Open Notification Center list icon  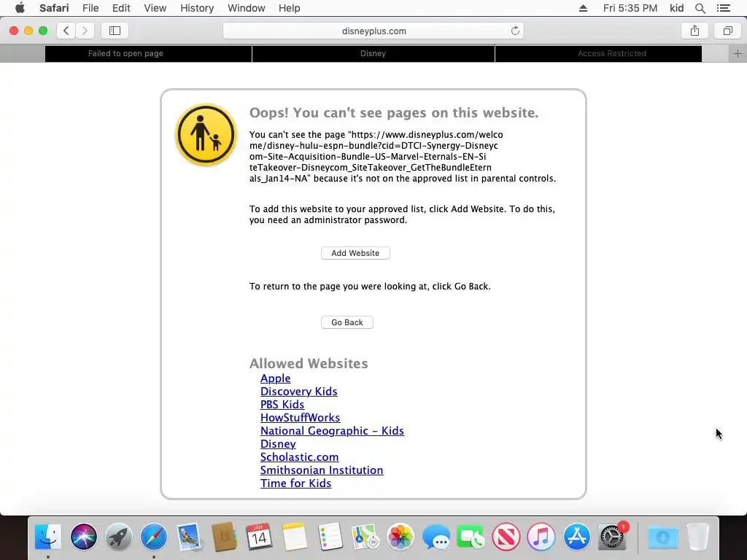[723, 8]
